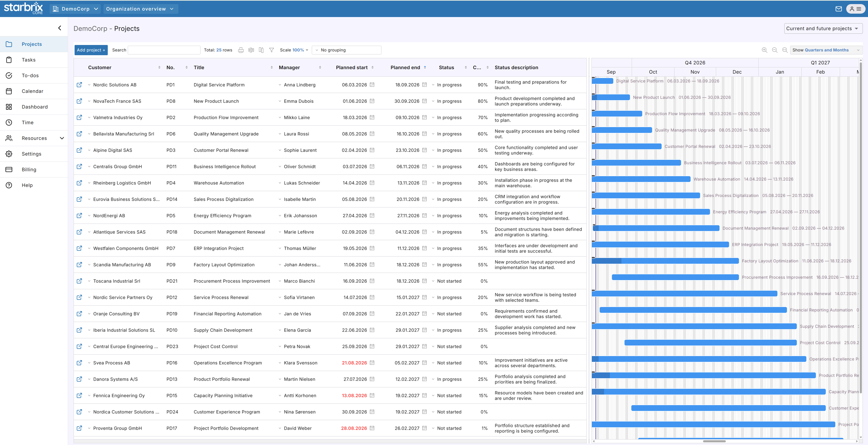
Task: Expand the Current and future projects dropdown
Action: pyautogui.click(x=823, y=29)
